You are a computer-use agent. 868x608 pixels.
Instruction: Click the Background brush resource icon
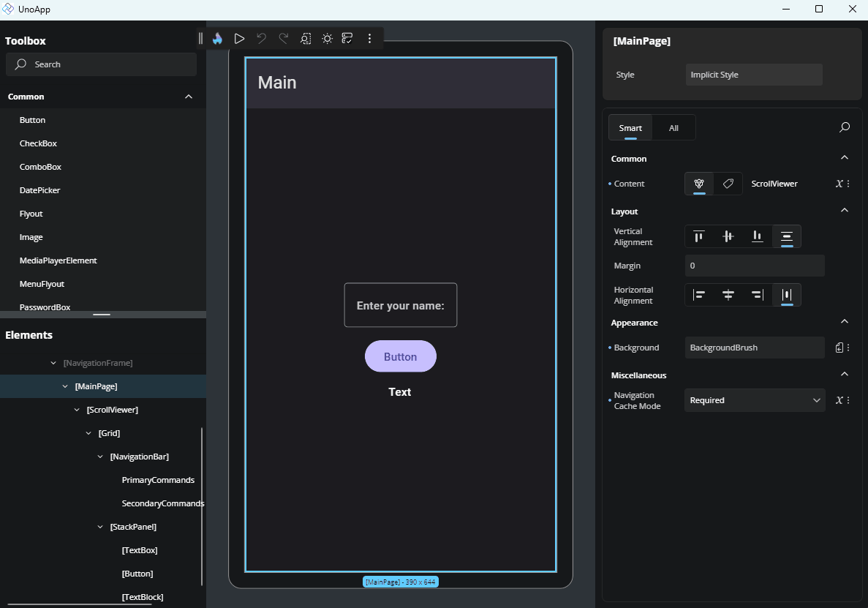839,347
